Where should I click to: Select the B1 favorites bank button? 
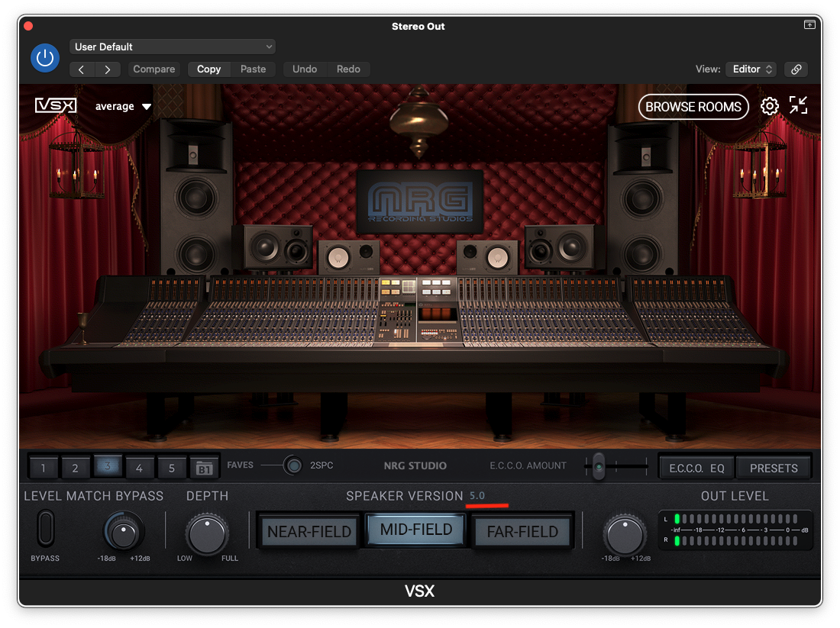point(204,469)
